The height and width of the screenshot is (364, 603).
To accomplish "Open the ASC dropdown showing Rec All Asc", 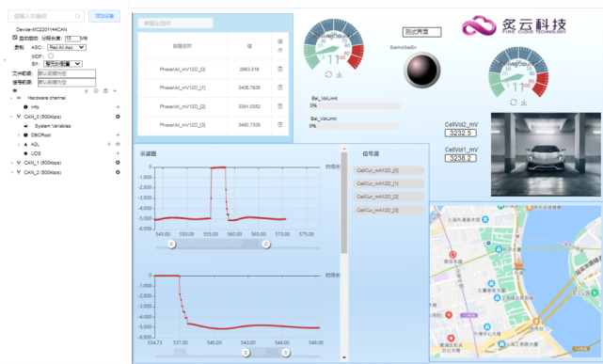I will pyautogui.click(x=67, y=47).
